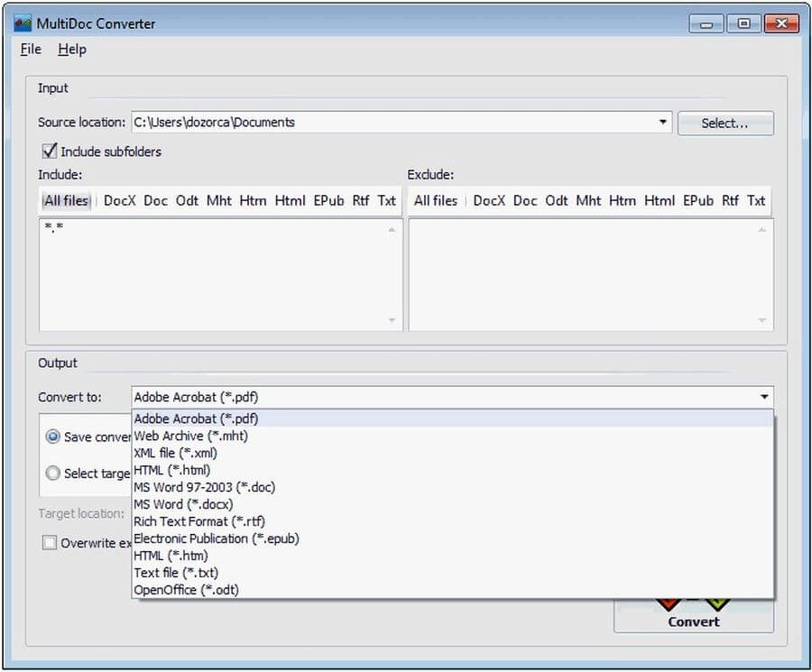Viewport: 812px width, 672px height.
Task: Select Mht in the Exclude filter bar
Action: 589,200
